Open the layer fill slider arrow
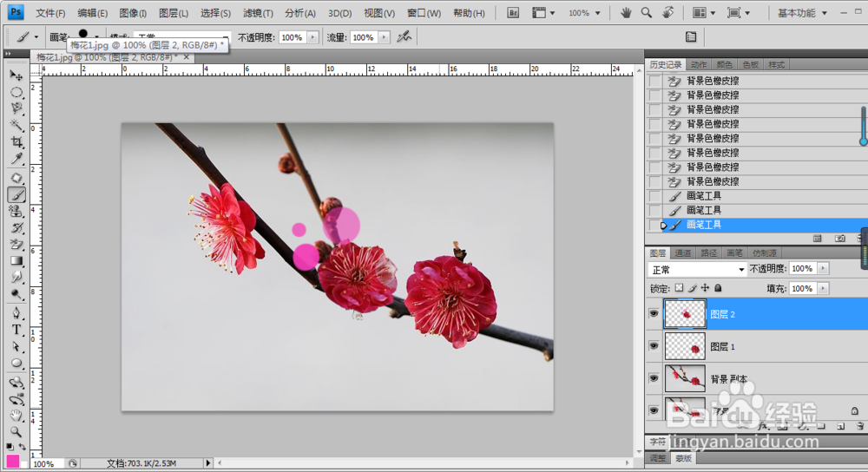 pos(823,288)
